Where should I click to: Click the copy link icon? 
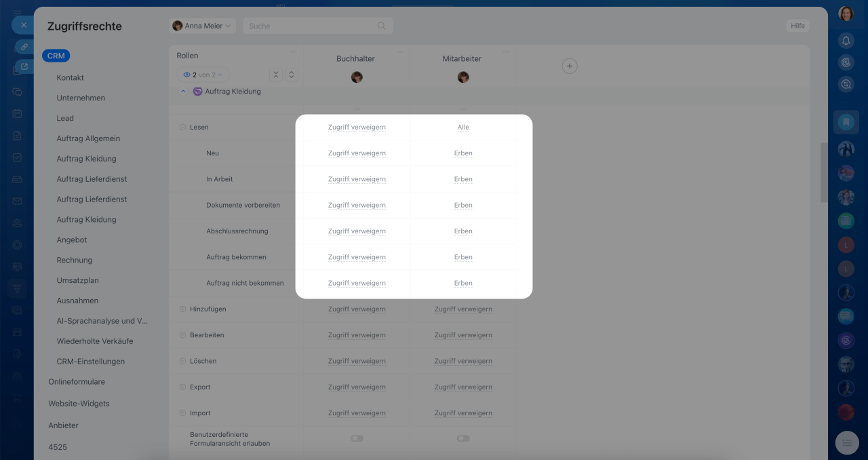point(24,46)
